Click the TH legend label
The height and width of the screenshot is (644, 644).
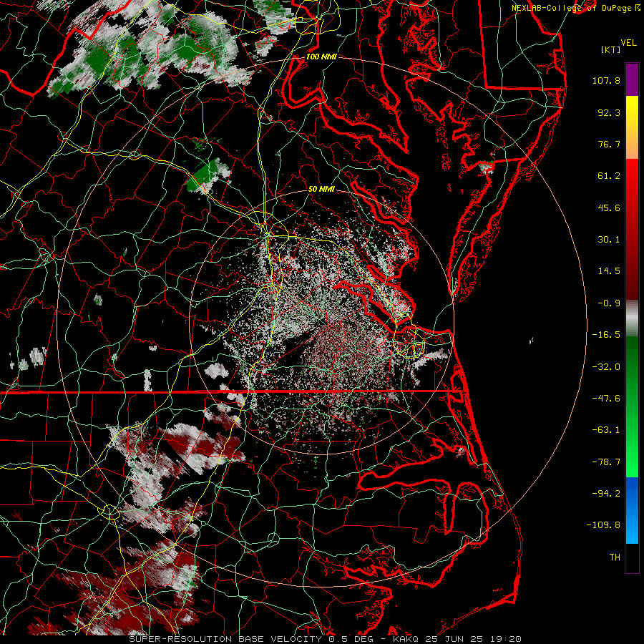[615, 557]
